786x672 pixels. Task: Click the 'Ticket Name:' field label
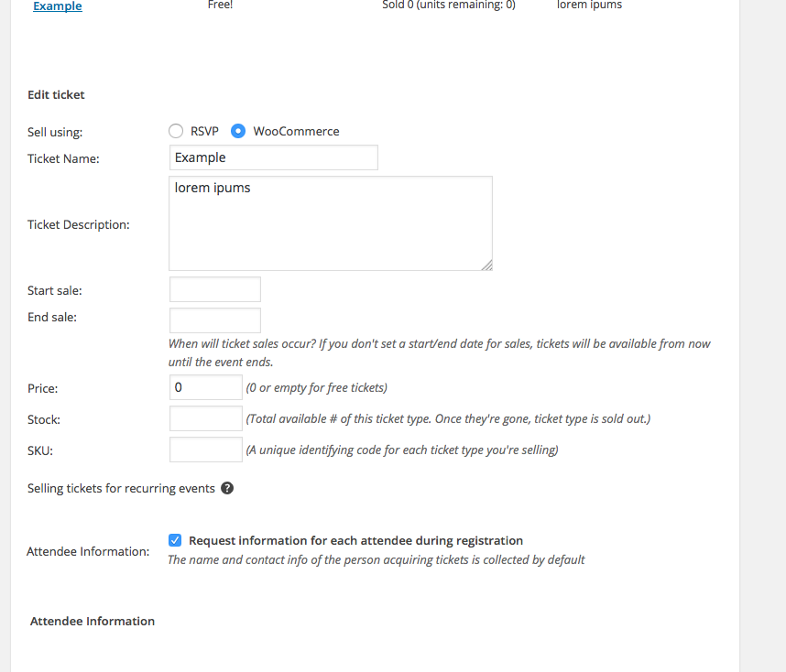[x=63, y=158]
